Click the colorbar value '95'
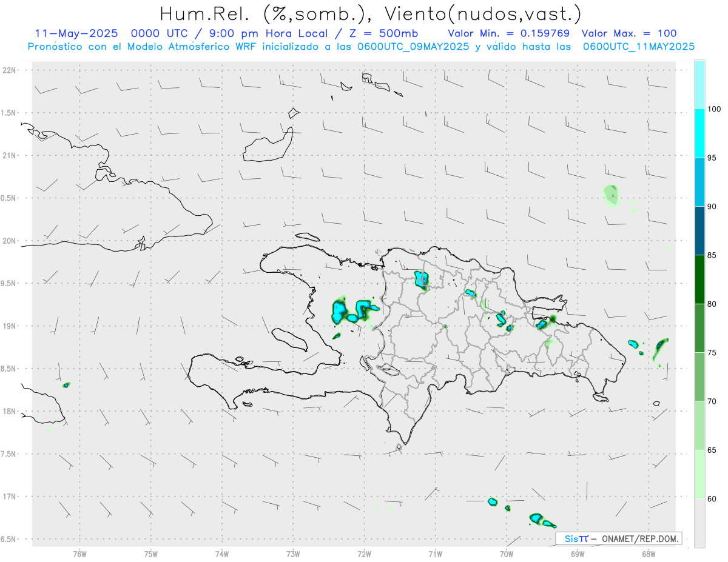This screenshot has width=728, height=562. [x=712, y=158]
